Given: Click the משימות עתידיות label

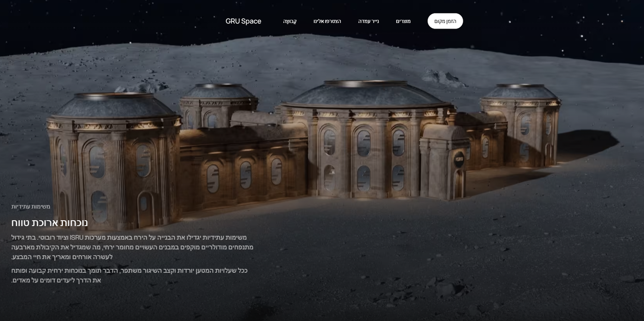Looking at the screenshot, I should point(31,206).
